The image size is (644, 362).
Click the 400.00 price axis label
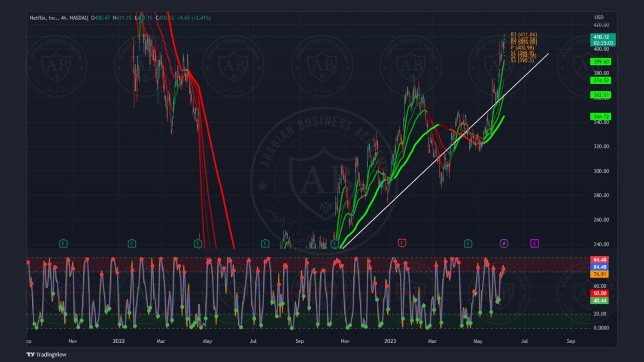click(601, 49)
